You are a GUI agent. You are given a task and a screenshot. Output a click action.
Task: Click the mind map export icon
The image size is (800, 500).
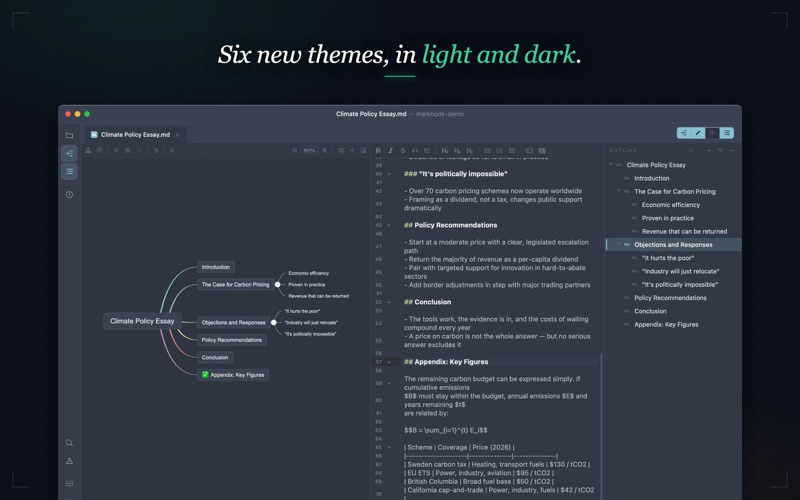pyautogui.click(x=156, y=151)
